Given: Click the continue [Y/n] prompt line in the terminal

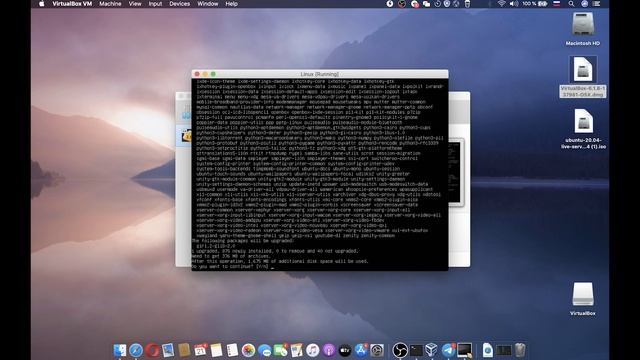Looking at the screenshot, I should click(x=233, y=267).
